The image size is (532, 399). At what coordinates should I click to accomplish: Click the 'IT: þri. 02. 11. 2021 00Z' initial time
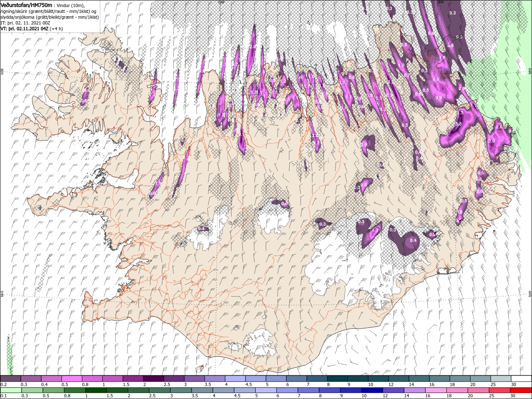[x=25, y=23]
